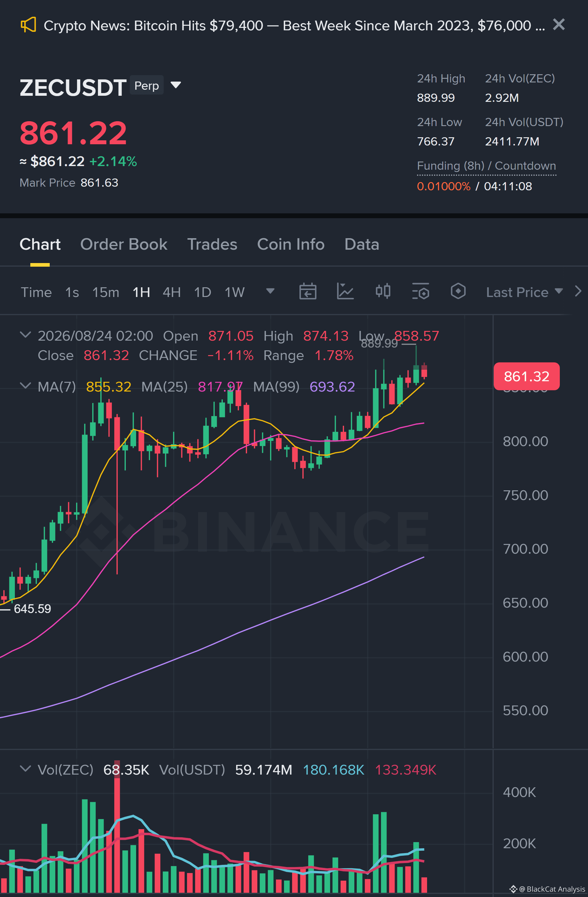This screenshot has width=588, height=897.
Task: Open the chart display settings icon
Action: (421, 291)
